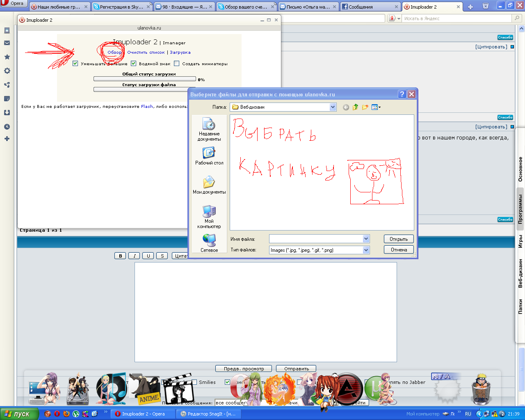Click Отправить button
525x420 pixels.
click(x=296, y=369)
